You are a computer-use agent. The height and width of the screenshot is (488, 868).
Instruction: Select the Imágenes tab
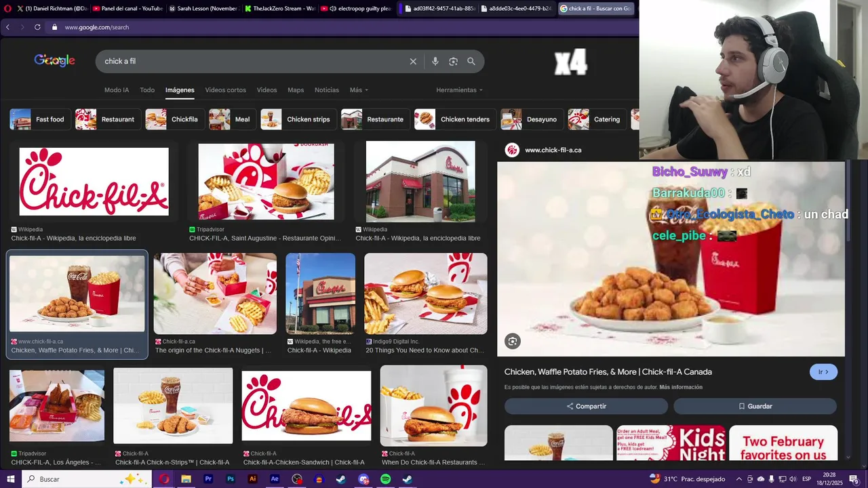point(180,90)
